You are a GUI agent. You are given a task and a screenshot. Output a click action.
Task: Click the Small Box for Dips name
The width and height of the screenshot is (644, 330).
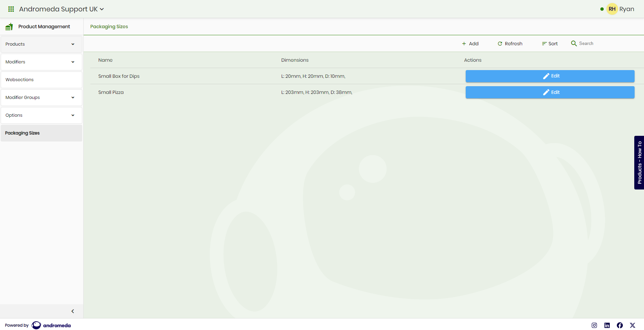click(x=119, y=76)
